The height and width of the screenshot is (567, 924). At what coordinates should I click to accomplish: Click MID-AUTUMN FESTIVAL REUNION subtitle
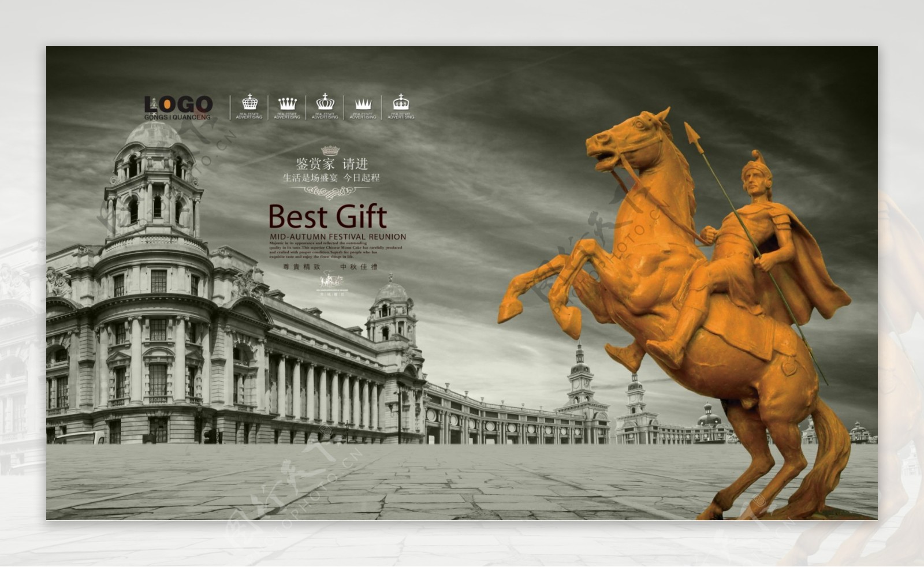pos(338,237)
